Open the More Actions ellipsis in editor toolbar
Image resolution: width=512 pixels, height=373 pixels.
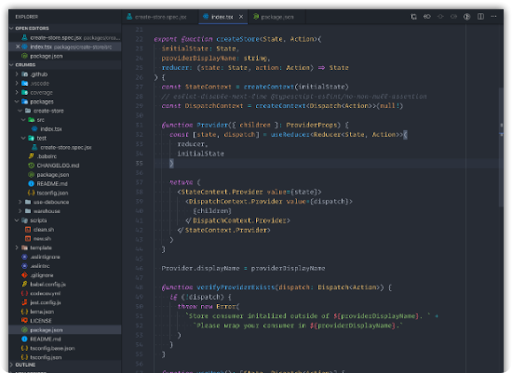[494, 17]
